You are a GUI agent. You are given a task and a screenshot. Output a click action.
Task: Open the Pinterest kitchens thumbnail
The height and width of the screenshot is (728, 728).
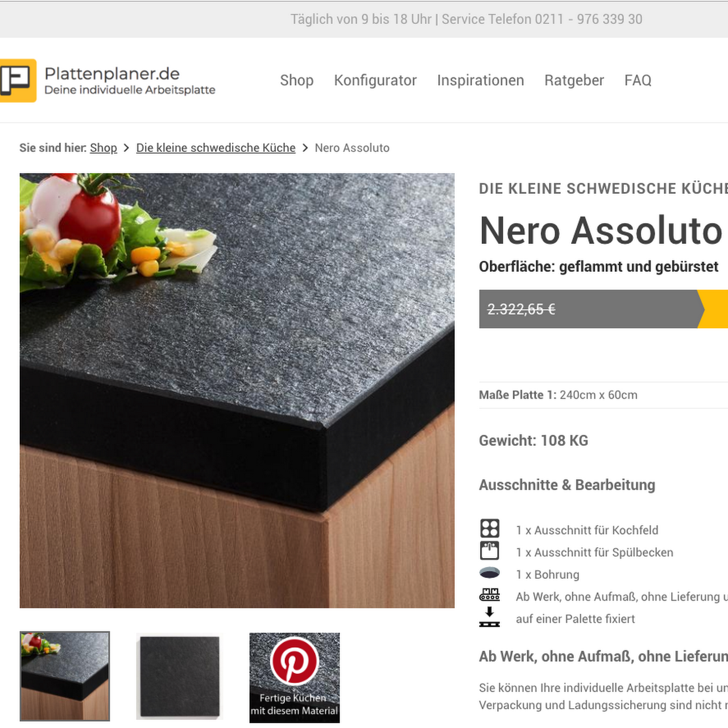[295, 677]
